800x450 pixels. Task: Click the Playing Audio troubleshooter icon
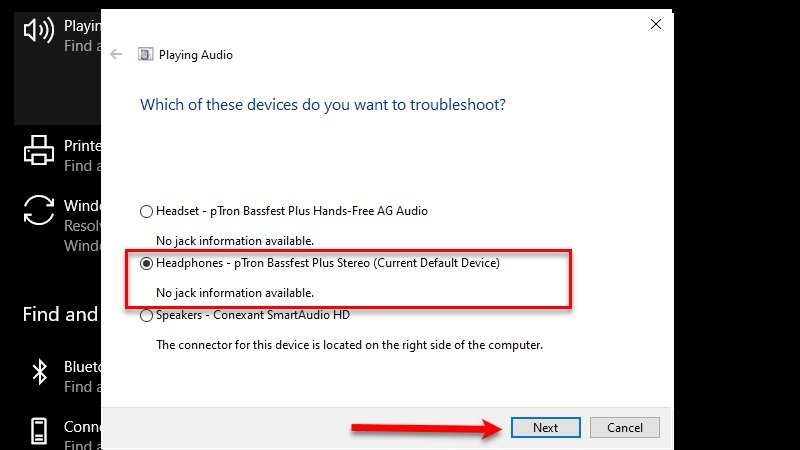coord(144,54)
